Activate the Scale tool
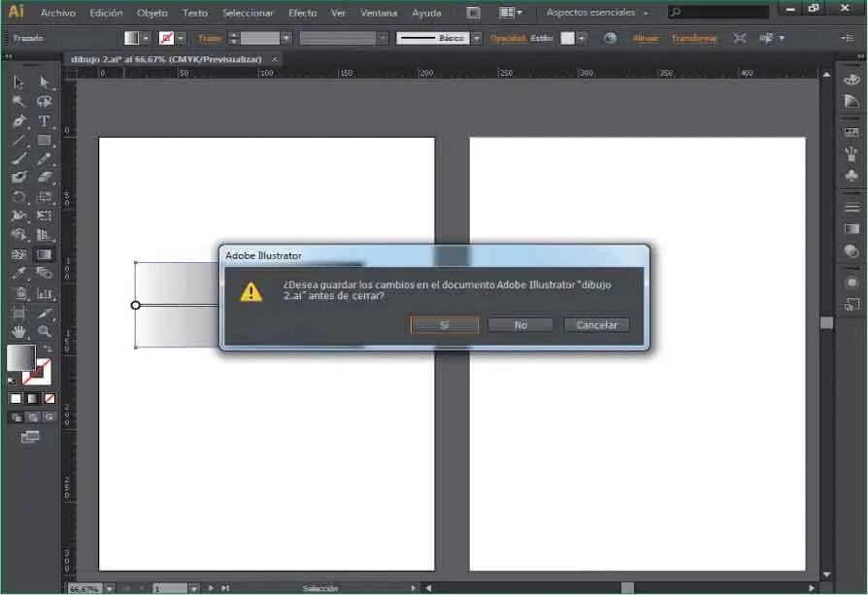Image resolution: width=868 pixels, height=595 pixels. [45, 197]
